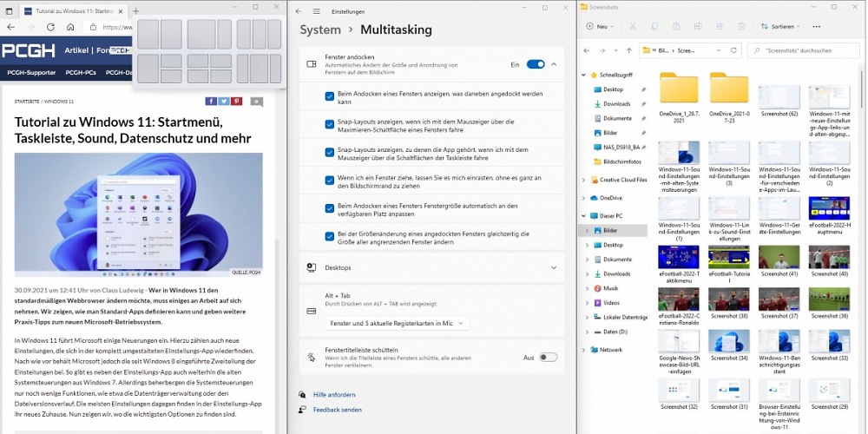This screenshot has width=868, height=434.
Task: Collapse the Fenster andocken section chevron
Action: pyautogui.click(x=554, y=64)
